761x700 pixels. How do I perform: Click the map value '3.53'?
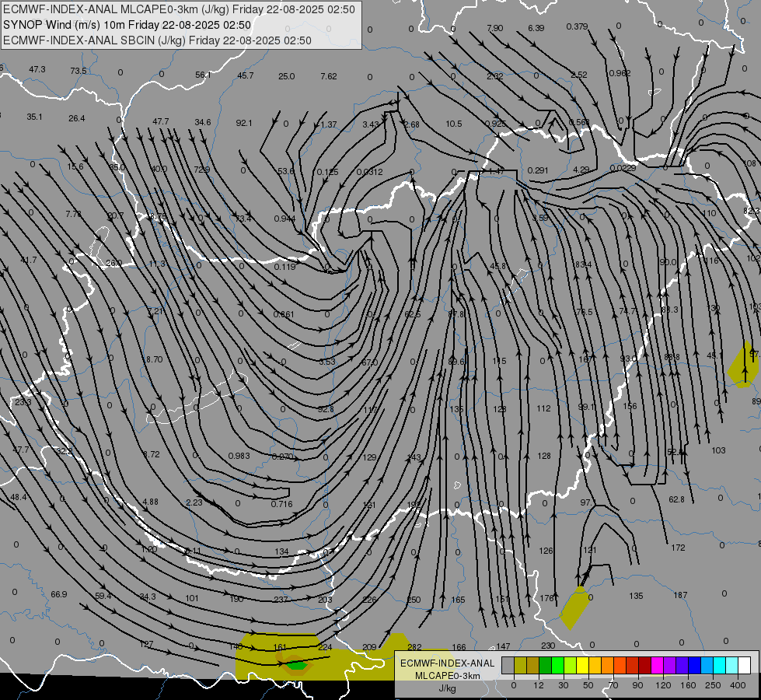point(327,362)
